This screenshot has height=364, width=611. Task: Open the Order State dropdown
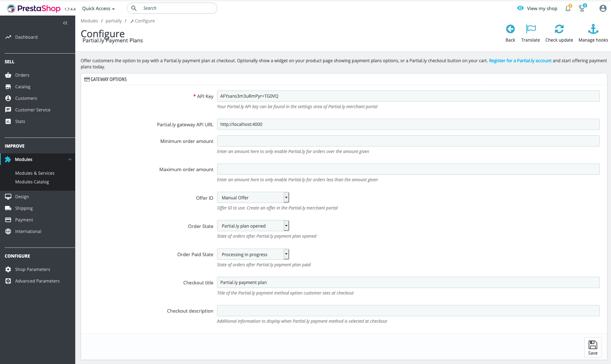click(253, 226)
